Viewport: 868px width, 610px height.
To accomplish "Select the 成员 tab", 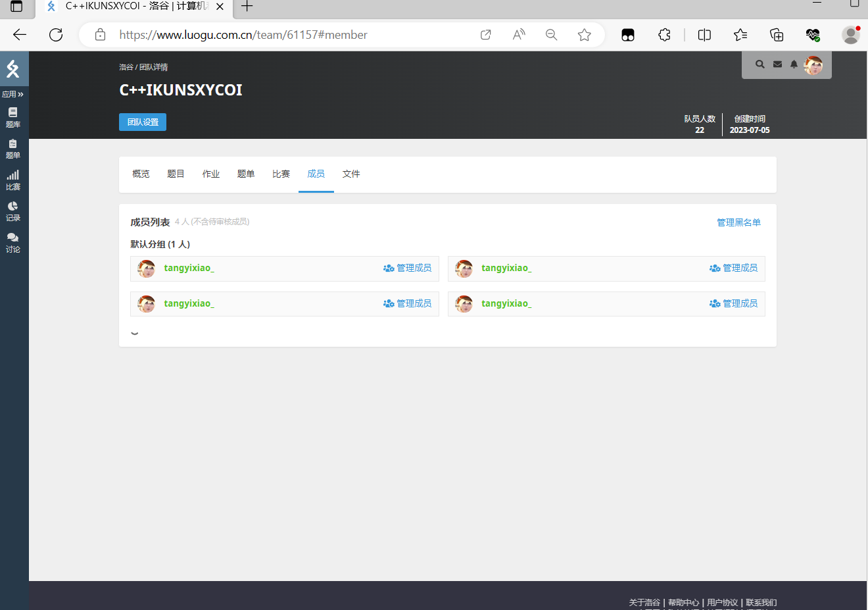I will (316, 174).
